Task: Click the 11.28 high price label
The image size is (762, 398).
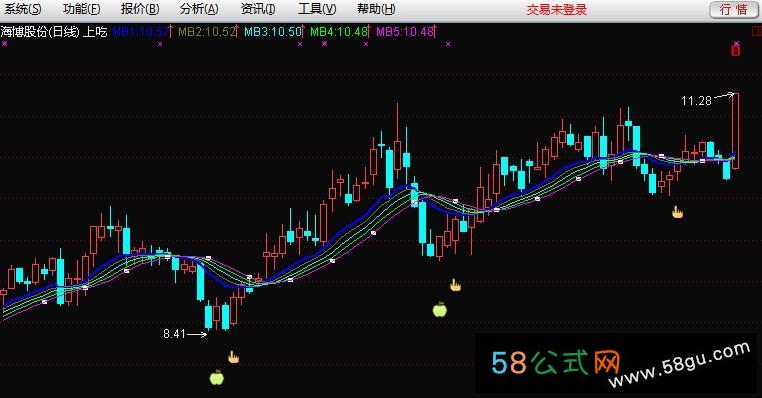Action: 696,101
